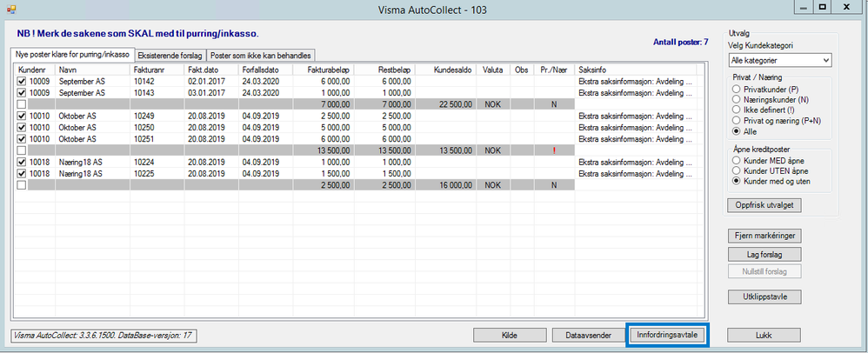Click the Lag forslag button
This screenshot has width=868, height=353.
point(764,255)
